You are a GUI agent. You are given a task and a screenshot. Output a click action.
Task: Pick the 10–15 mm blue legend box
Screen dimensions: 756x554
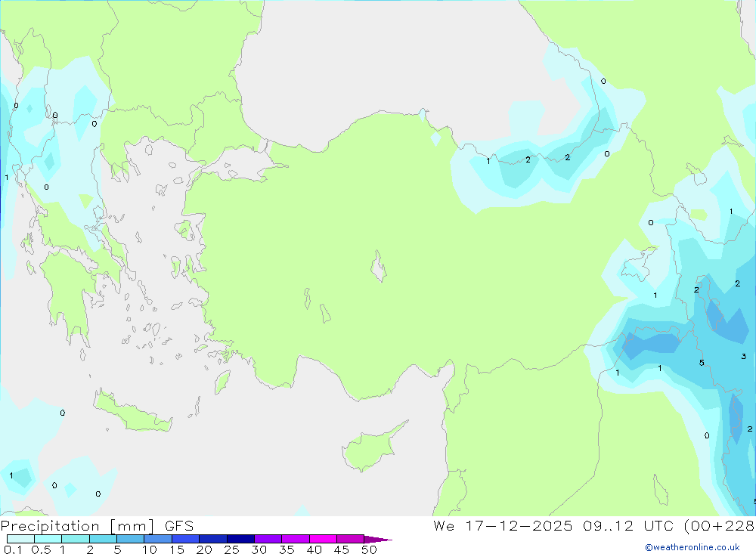click(158, 539)
